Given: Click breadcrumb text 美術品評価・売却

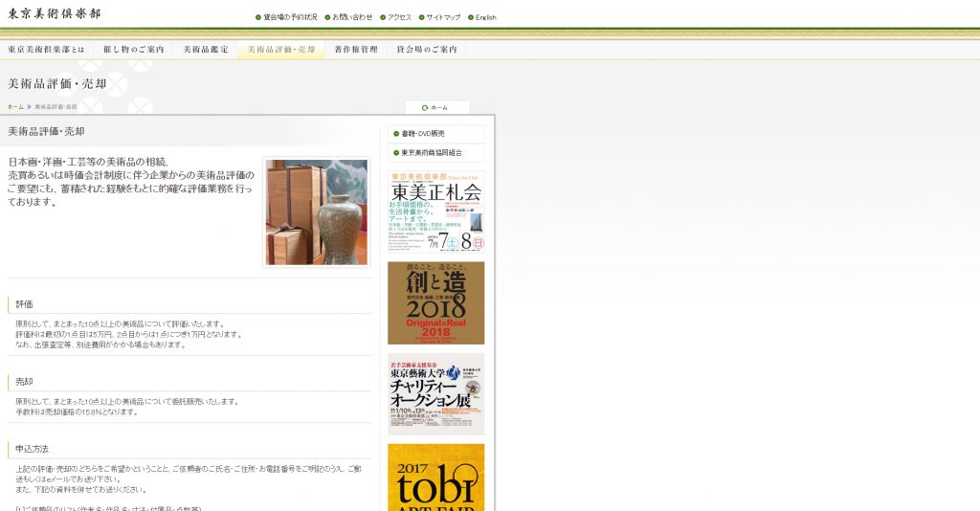Looking at the screenshot, I should pyautogui.click(x=56, y=107).
